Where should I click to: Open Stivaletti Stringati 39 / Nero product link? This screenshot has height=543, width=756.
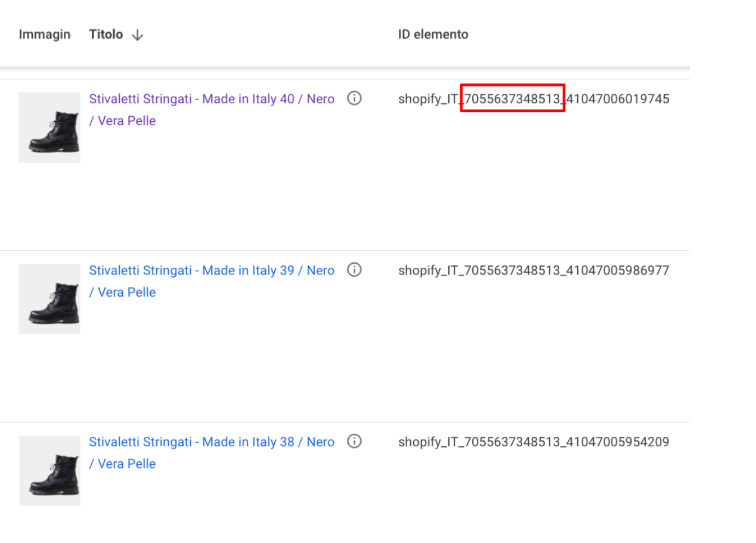212,282
